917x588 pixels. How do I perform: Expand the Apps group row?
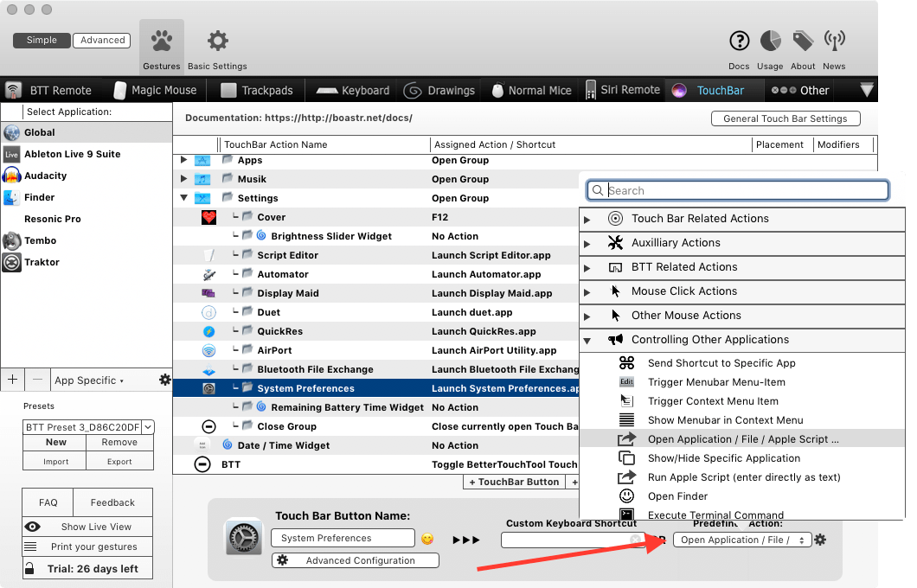[x=183, y=160]
